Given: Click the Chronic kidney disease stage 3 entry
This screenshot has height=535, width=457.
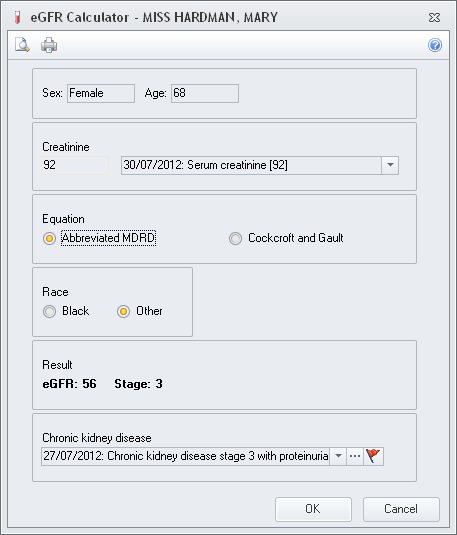Looking at the screenshot, I should click(x=186, y=456).
